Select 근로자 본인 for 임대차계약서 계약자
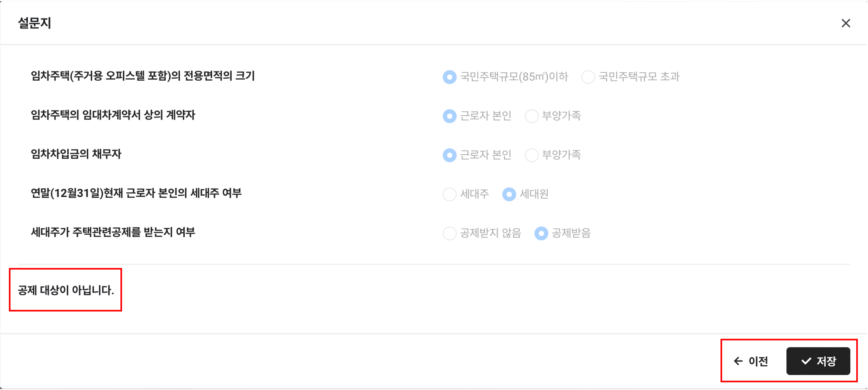Image resolution: width=868 pixels, height=390 pixels. click(449, 116)
